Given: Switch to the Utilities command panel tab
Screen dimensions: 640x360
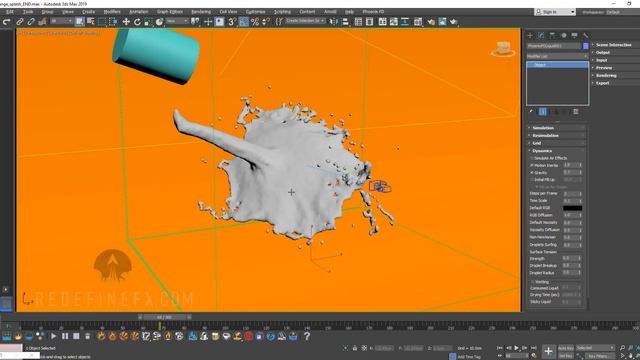Looking at the screenshot, I should click(x=585, y=36).
